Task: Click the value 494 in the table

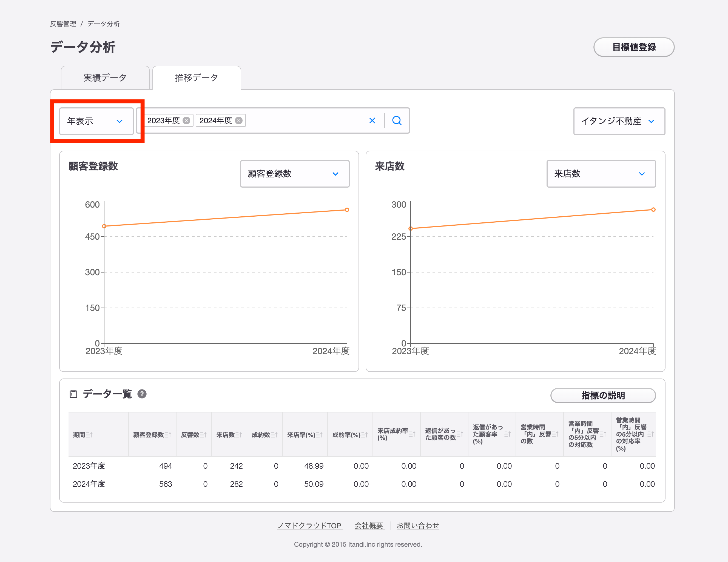Action: (165, 466)
